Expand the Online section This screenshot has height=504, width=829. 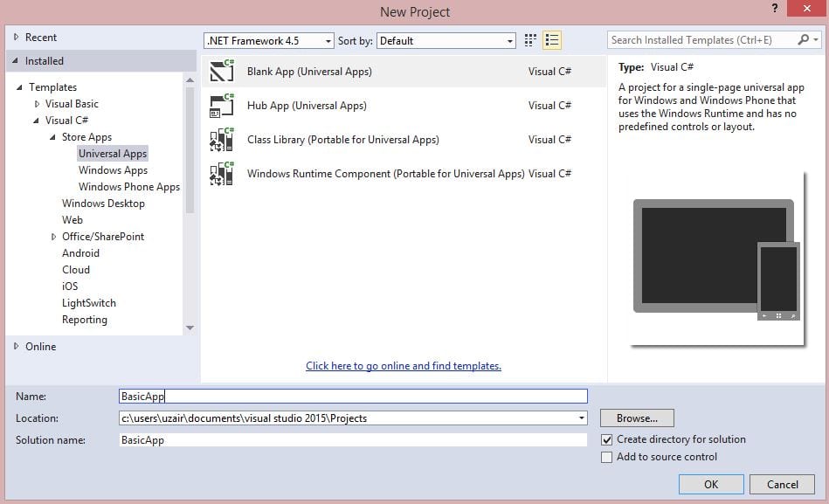[16, 347]
